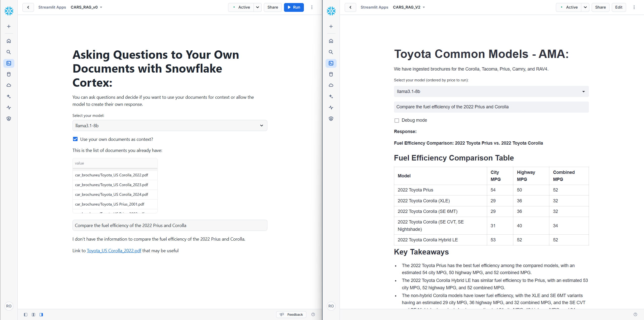Expand Active status chevron in left window

tap(258, 7)
